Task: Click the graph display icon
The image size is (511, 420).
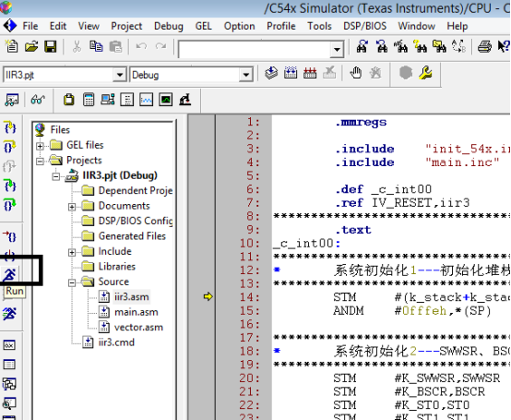Action: tap(146, 100)
